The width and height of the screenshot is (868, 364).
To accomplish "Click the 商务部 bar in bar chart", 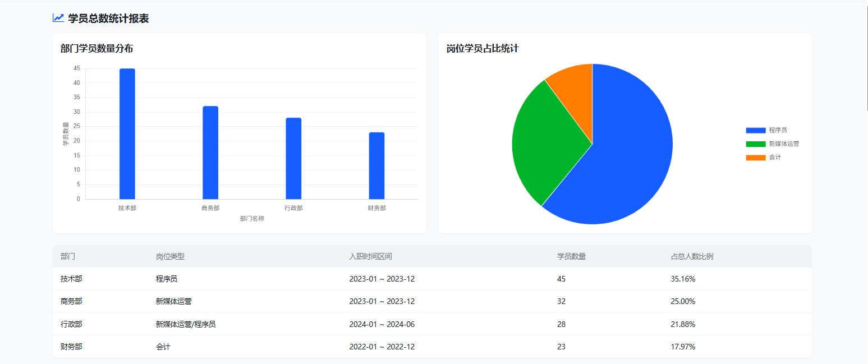I will [210, 153].
